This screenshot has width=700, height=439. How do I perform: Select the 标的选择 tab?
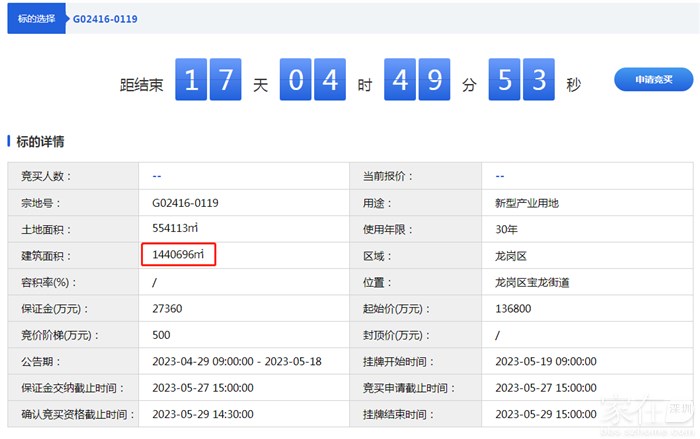[36, 19]
